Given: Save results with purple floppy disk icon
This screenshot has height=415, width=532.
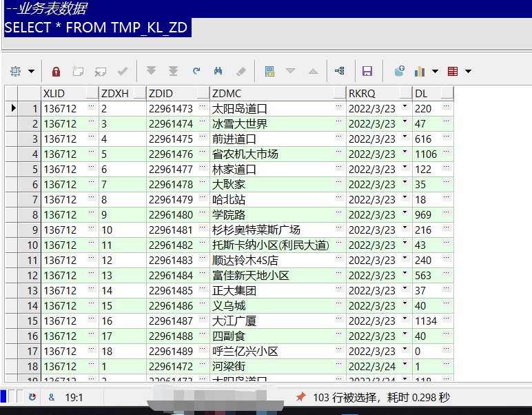Looking at the screenshot, I should point(367,71).
